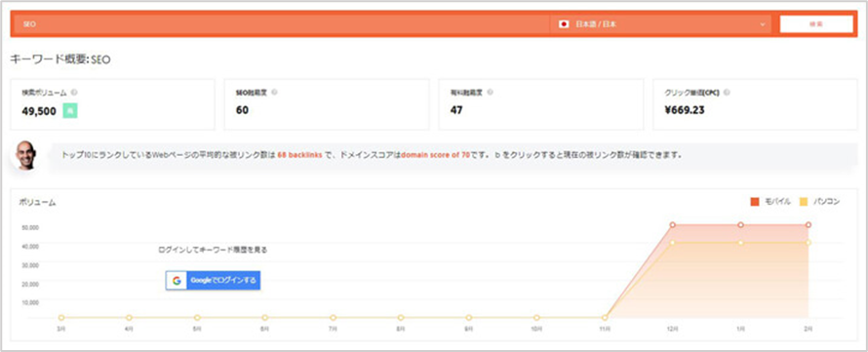This screenshot has height=352, width=868.
Task: Click the advisor avatar photo
Action: (25, 155)
